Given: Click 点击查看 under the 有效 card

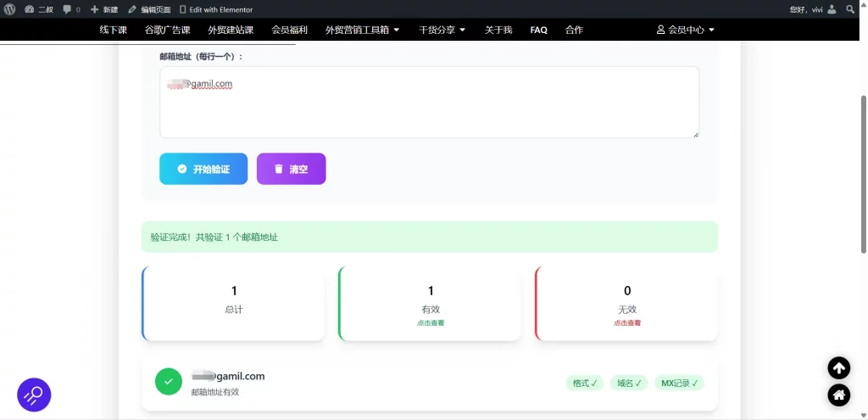Looking at the screenshot, I should 430,323.
